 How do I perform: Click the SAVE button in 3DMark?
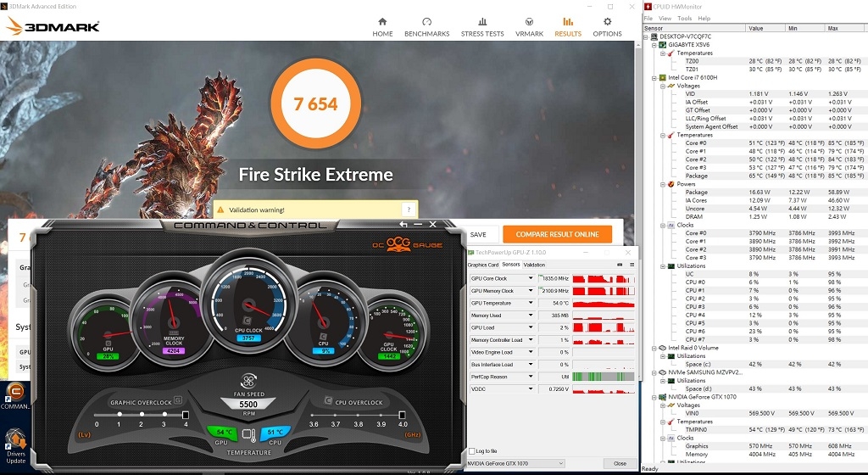point(478,235)
